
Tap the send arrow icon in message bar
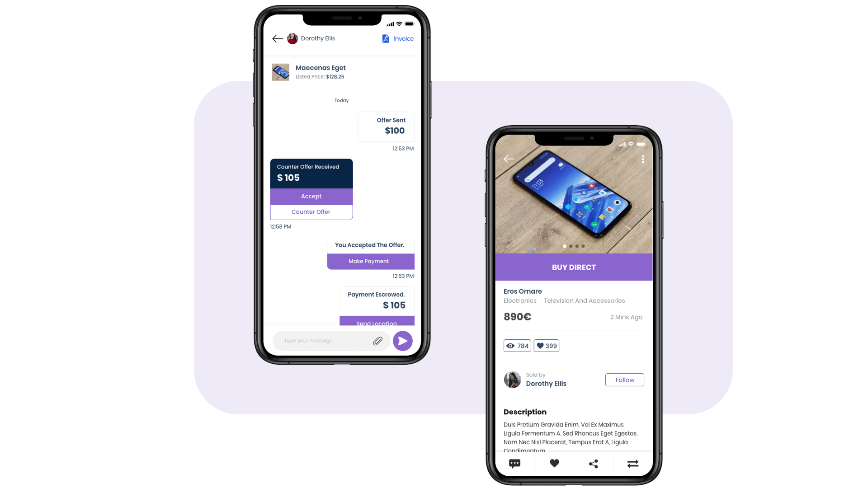click(x=403, y=340)
